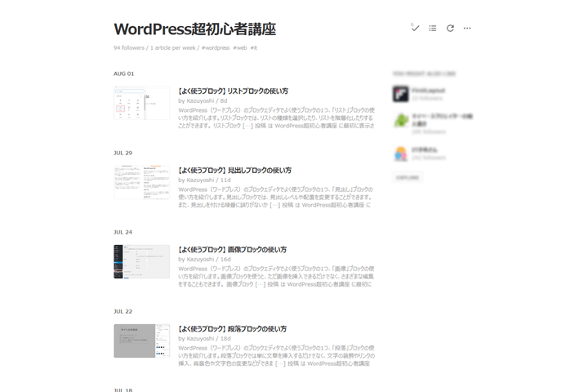Click the JUL 24 date heading
The height and width of the screenshot is (392, 588).
coord(123,232)
